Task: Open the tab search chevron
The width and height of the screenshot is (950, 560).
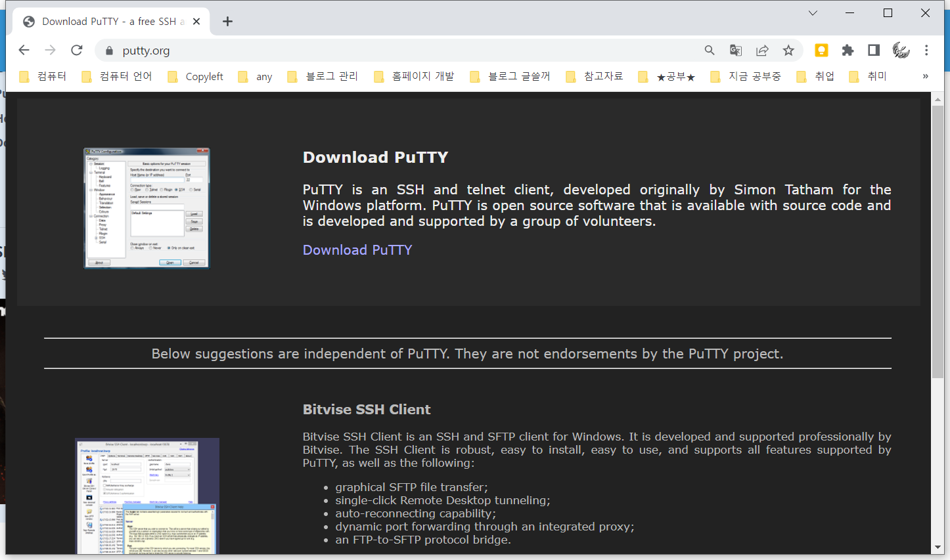Action: 813,13
